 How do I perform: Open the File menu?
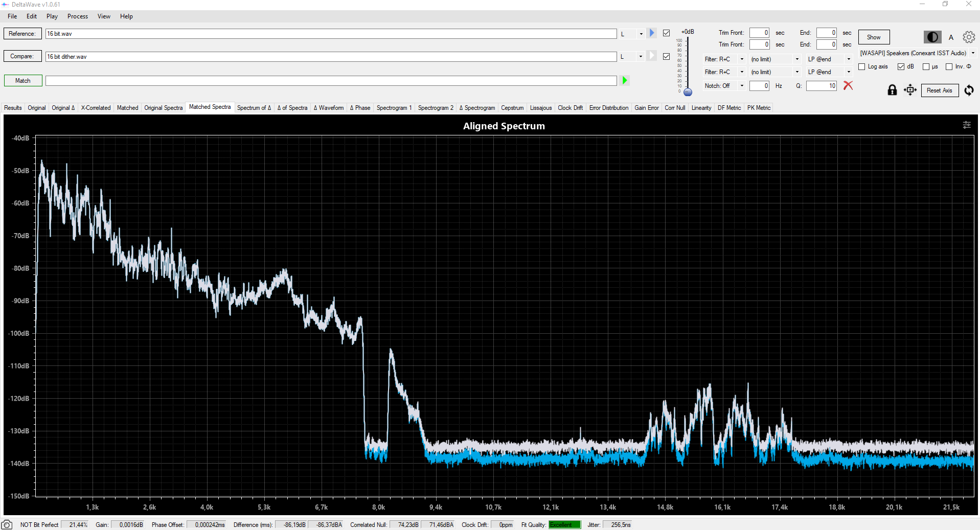(x=12, y=16)
